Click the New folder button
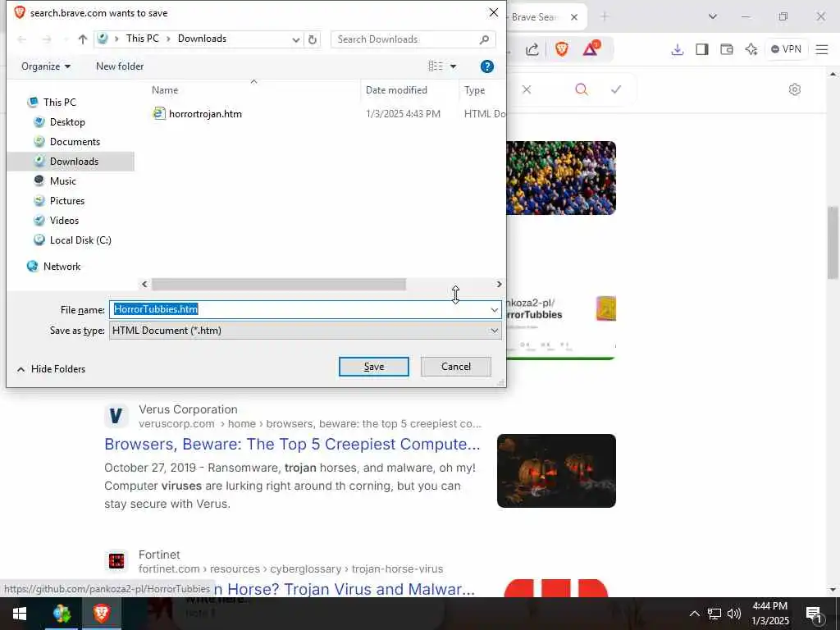Screen dimensions: 840x630 [x=120, y=66]
